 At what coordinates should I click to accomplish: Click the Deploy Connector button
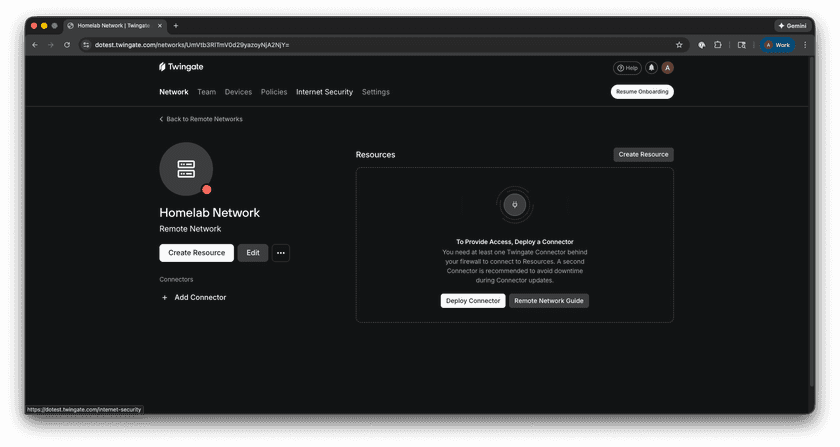[473, 301]
